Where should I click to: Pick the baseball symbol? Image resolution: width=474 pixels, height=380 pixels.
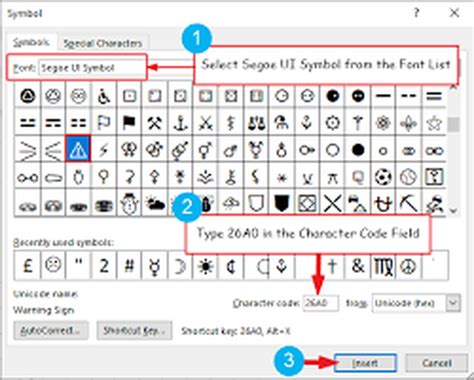(x=409, y=177)
